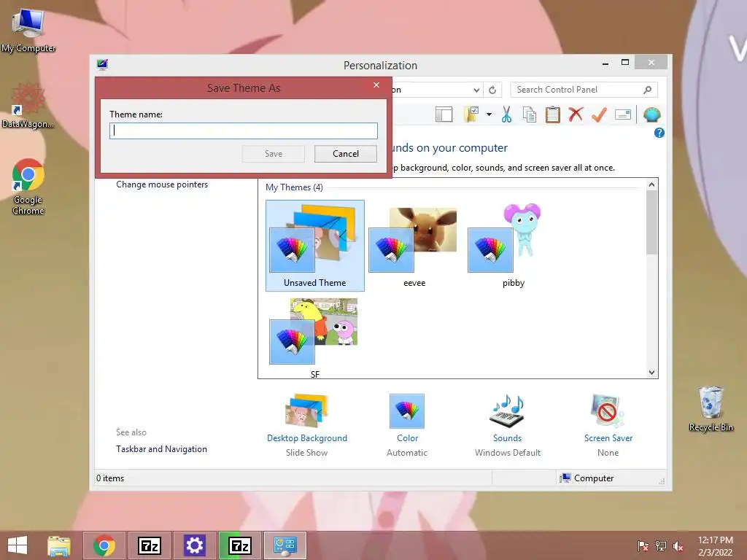Image resolution: width=747 pixels, height=560 pixels.
Task: Open the purple gear Settings taskbar app
Action: (x=194, y=545)
